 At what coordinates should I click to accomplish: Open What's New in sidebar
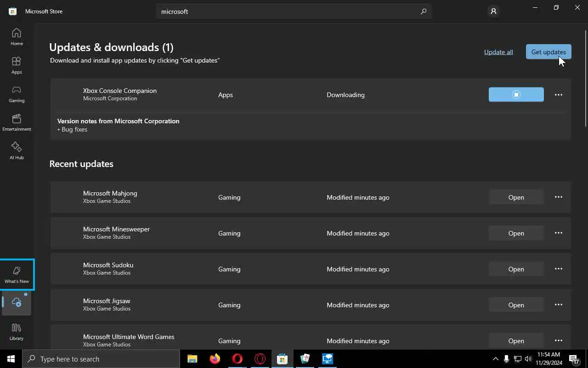(17, 275)
